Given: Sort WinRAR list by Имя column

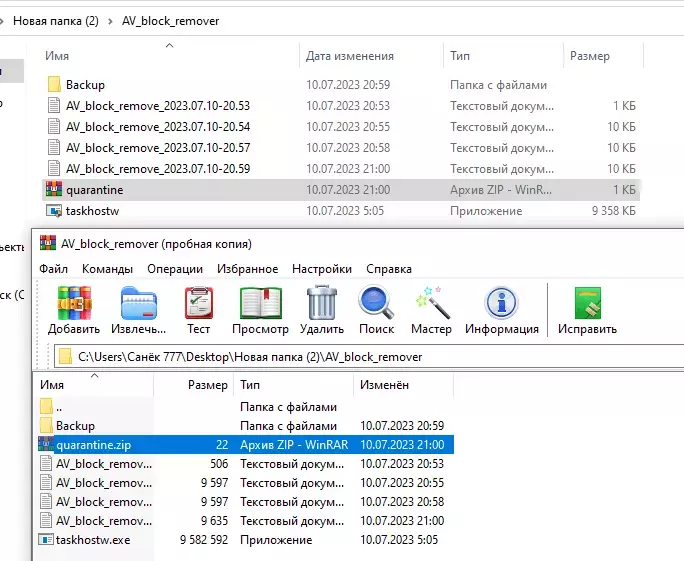Looking at the screenshot, I should click(x=94, y=385).
